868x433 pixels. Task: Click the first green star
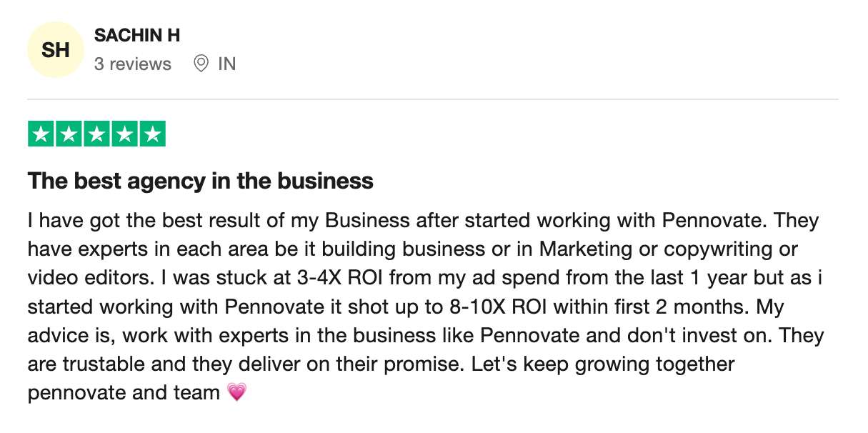41,134
